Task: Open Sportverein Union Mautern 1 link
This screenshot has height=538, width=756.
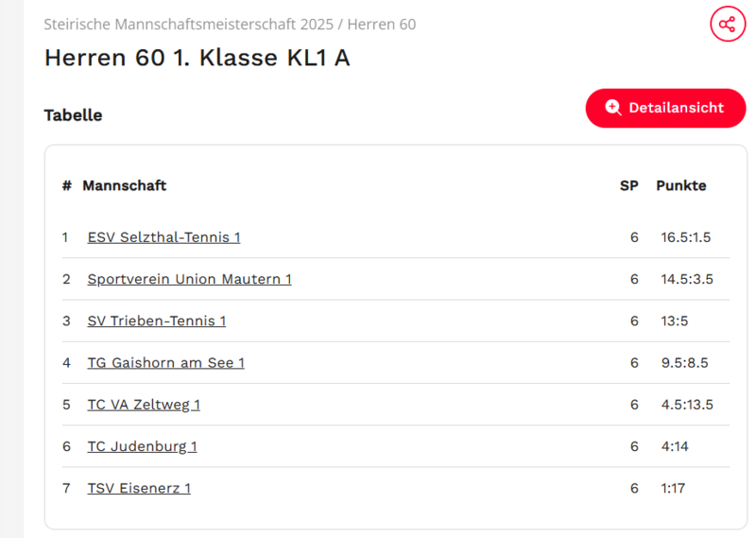Action: pos(189,279)
